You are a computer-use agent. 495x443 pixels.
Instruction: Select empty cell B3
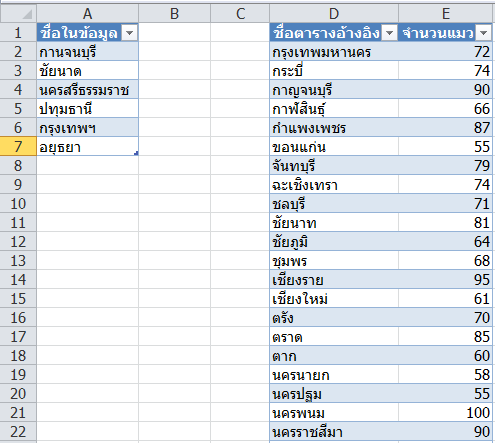coord(174,71)
